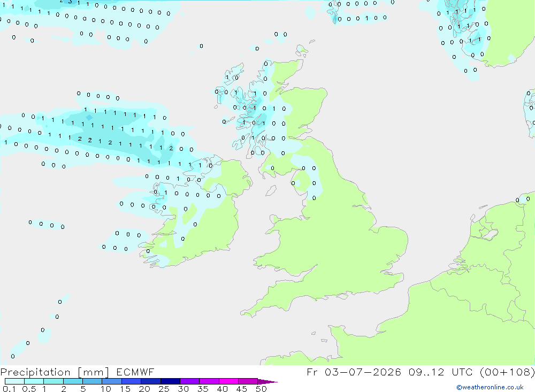Select the 1–2 mm legend swatch
The height and width of the screenshot is (392, 535).
click(53, 381)
